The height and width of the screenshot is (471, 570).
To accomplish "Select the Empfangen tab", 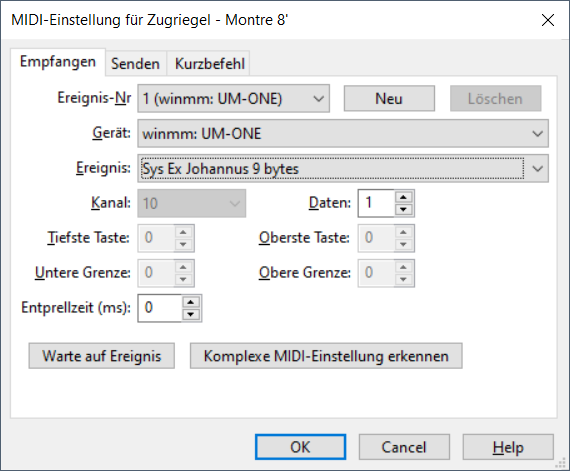I will coord(58,62).
